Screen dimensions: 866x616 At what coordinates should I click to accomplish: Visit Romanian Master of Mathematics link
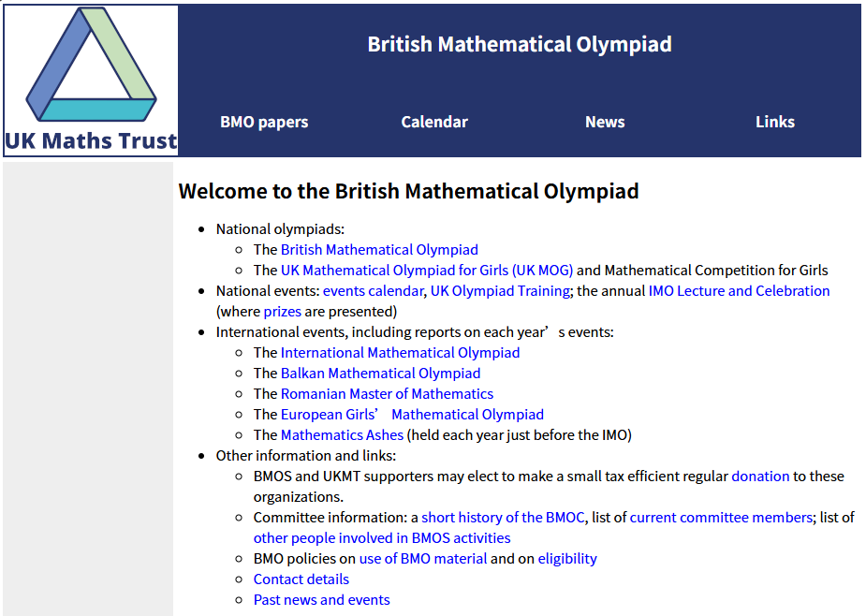click(388, 394)
